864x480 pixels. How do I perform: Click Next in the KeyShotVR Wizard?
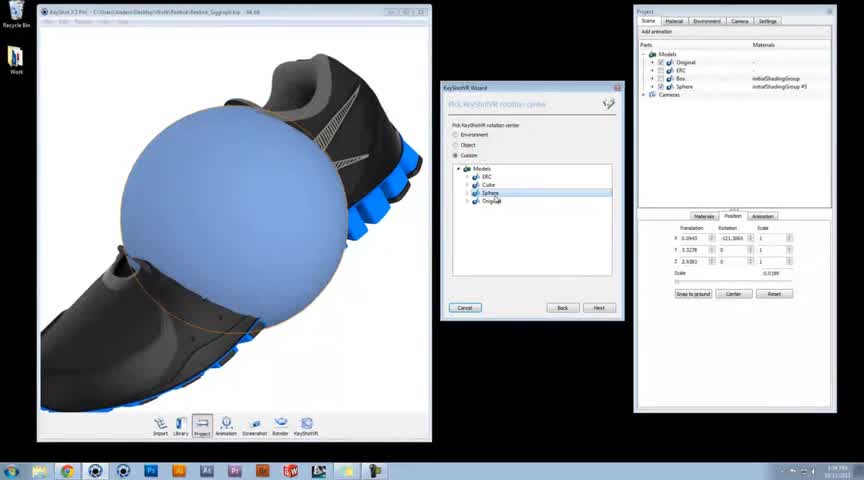tap(600, 308)
